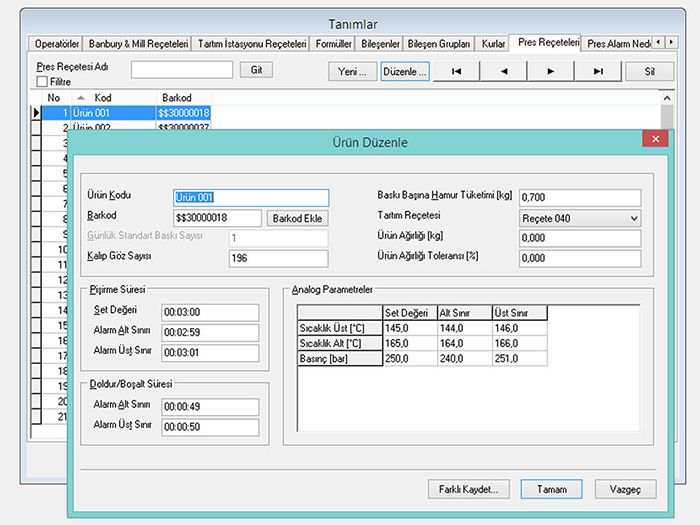Click the scroll-up arrow of the list

[x=667, y=98]
